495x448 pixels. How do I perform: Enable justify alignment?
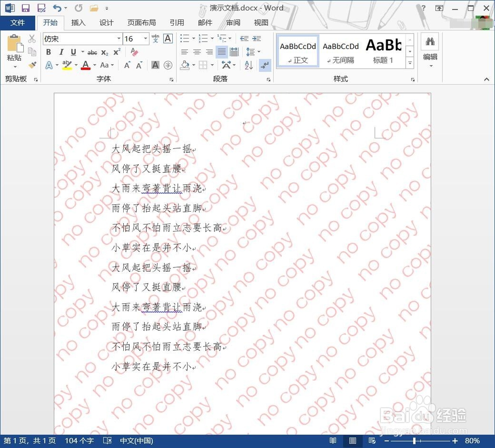221,51
